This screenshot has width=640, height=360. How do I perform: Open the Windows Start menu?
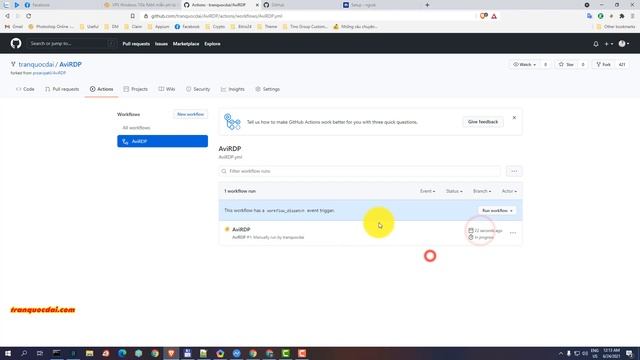[8, 353]
